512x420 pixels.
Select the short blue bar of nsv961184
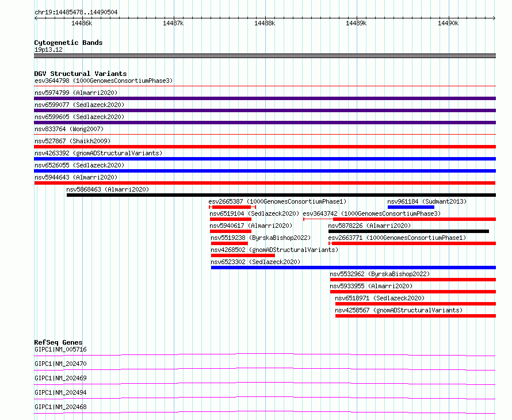click(x=411, y=207)
